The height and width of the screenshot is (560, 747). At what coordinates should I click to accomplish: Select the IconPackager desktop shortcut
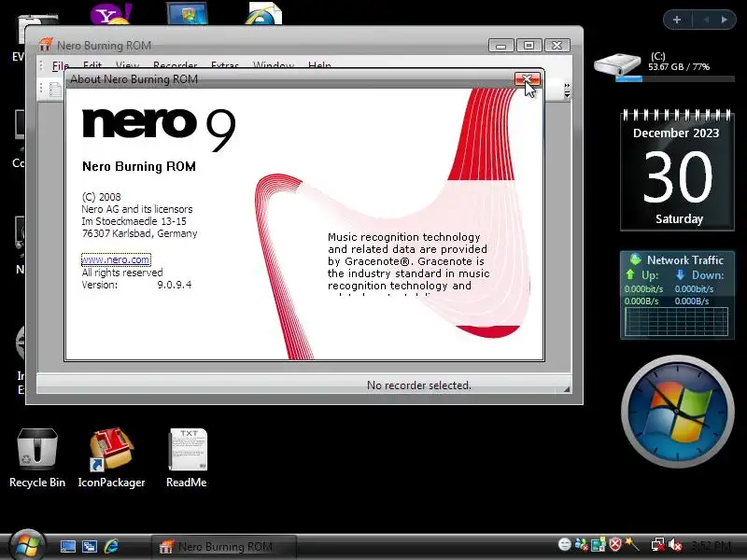click(x=111, y=458)
